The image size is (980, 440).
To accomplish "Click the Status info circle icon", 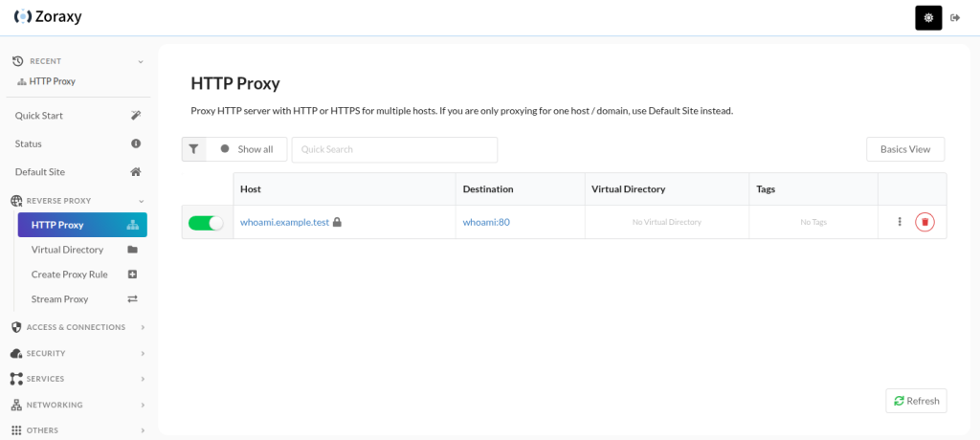I will click(x=135, y=143).
